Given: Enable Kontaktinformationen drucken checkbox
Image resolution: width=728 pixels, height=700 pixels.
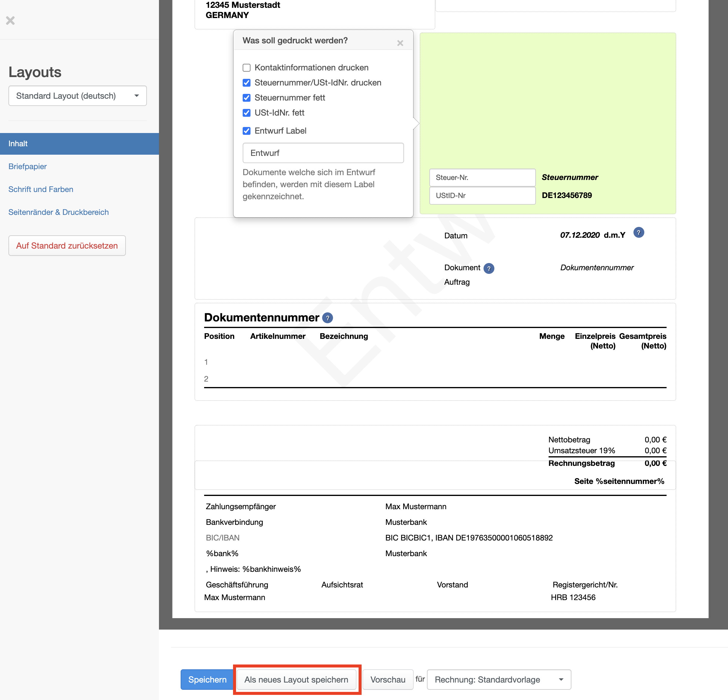Looking at the screenshot, I should coord(247,68).
